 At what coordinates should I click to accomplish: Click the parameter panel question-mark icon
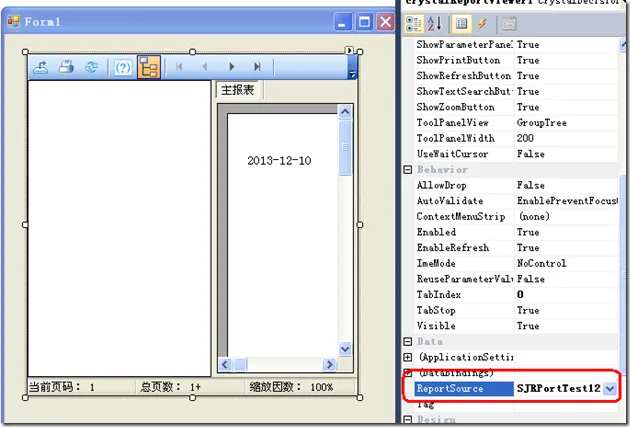coord(123,67)
